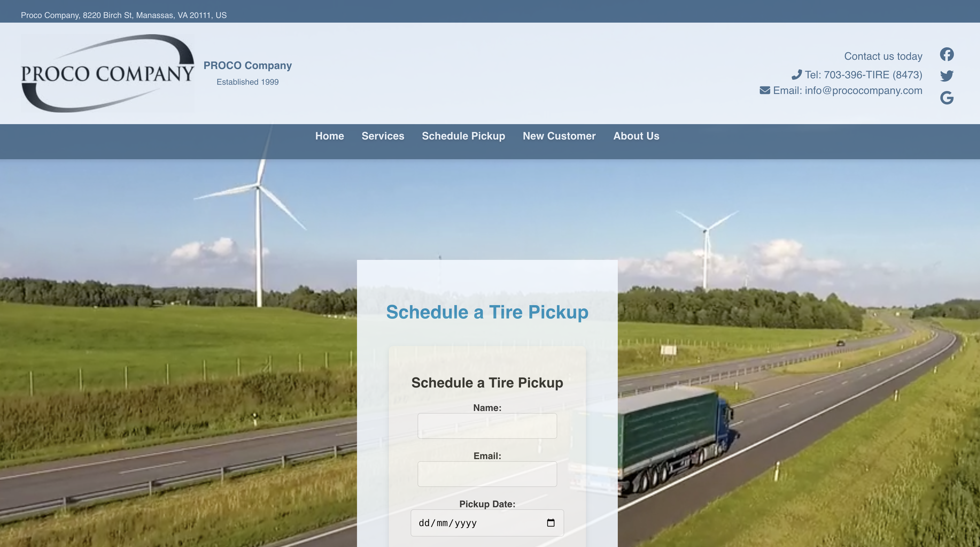Click the 'Pickup Date:' form label

point(487,504)
